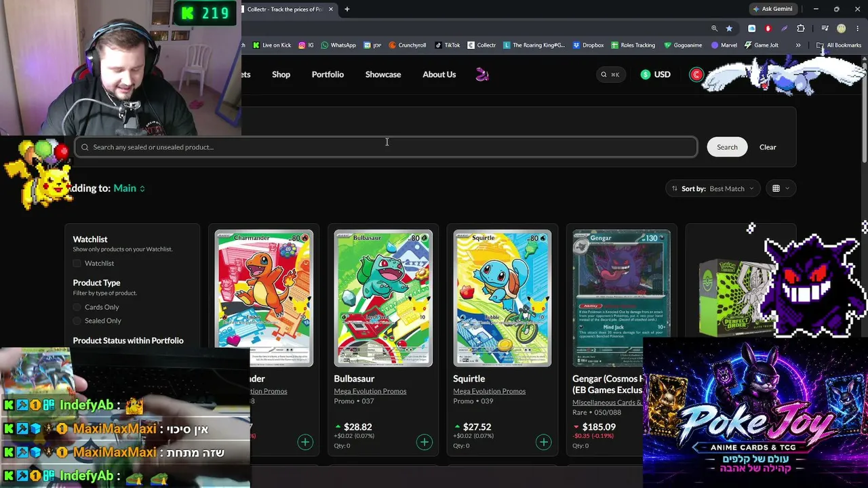The height and width of the screenshot is (488, 868).
Task: Open the Live on Kick bookmark
Action: point(271,45)
